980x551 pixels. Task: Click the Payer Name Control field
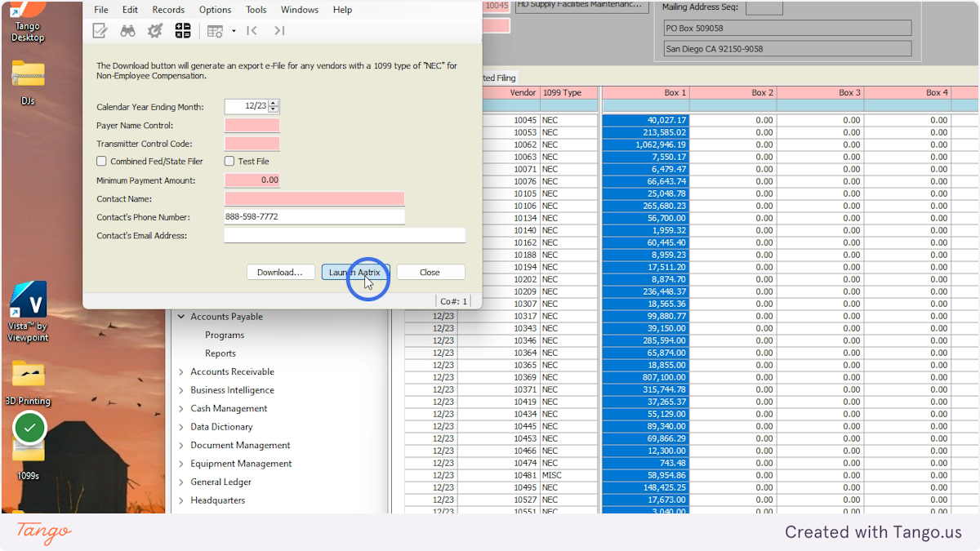(x=252, y=125)
